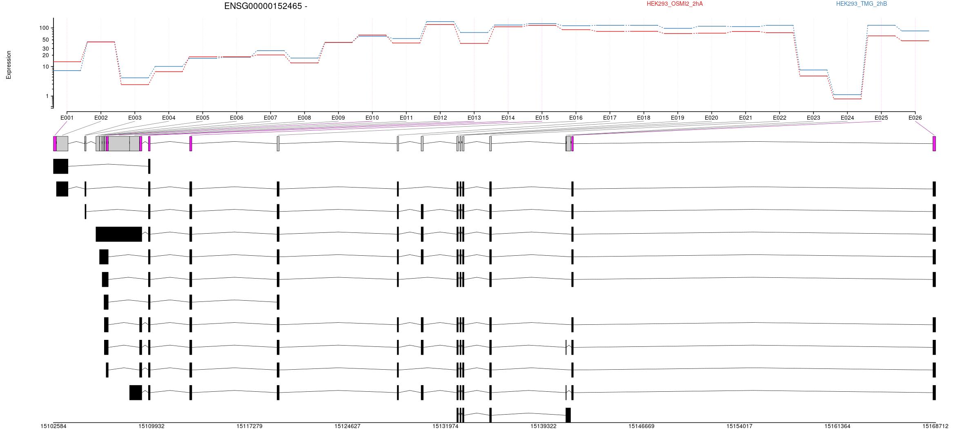This screenshot has height=433, width=980.
Task: Select exon label E017
Action: 610,118
